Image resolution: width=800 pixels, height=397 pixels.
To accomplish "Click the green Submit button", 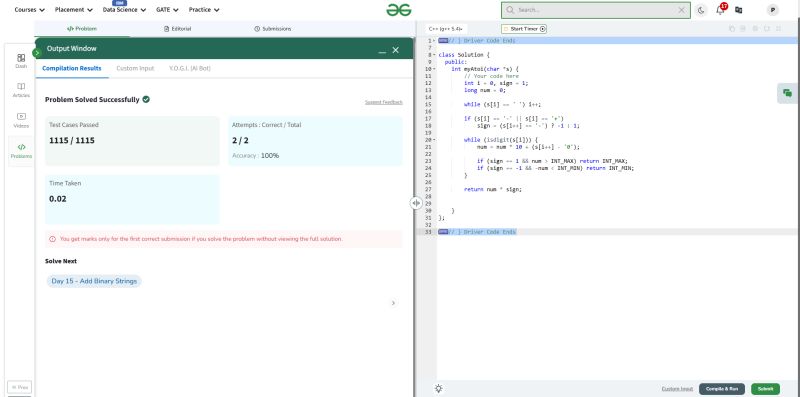I will (x=765, y=389).
